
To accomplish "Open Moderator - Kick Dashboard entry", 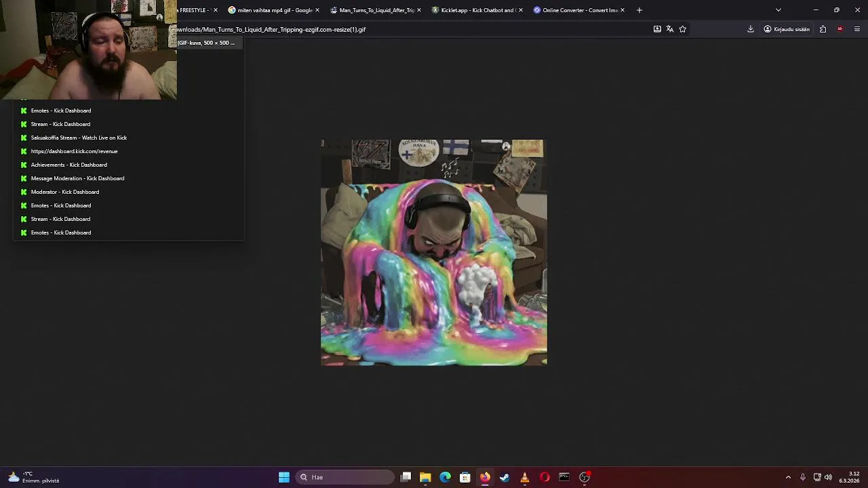I will [x=129, y=192].
